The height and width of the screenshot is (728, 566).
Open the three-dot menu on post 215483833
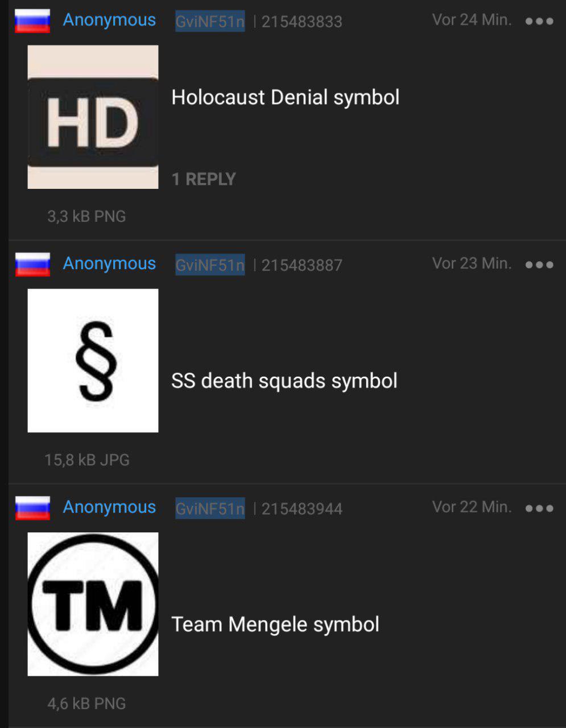pos(539,21)
